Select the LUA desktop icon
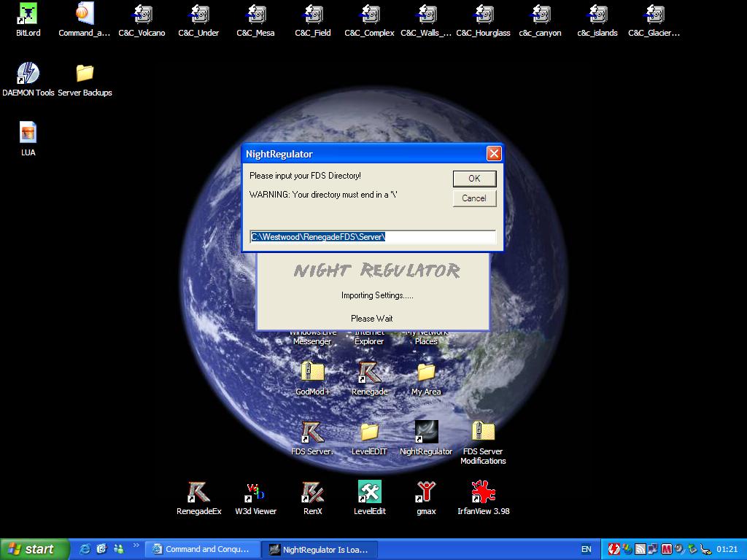The height and width of the screenshot is (560, 747). pyautogui.click(x=28, y=133)
